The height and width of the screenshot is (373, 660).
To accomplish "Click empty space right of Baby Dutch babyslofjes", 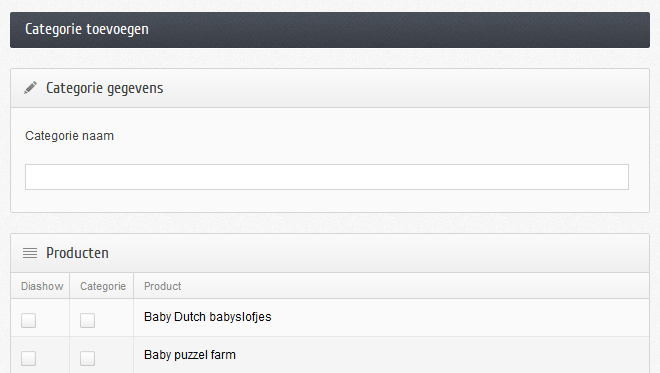I will 459,317.
